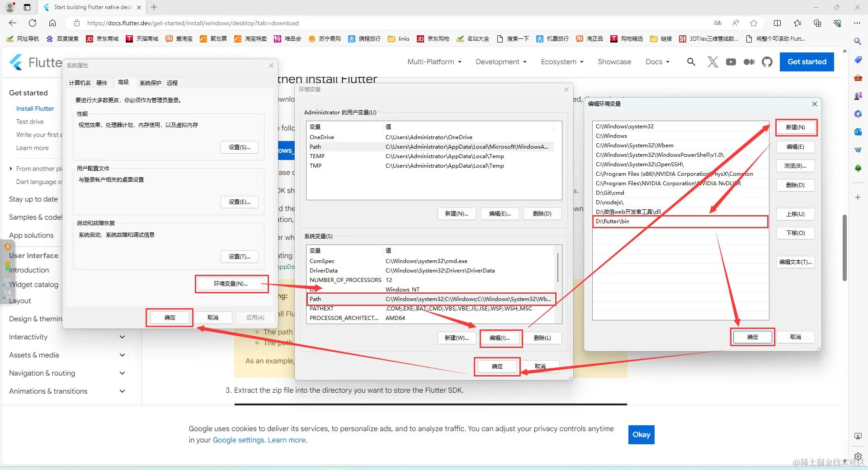868x470 pixels.
Task: Expand the Multi-Platform menu
Action: coord(434,62)
